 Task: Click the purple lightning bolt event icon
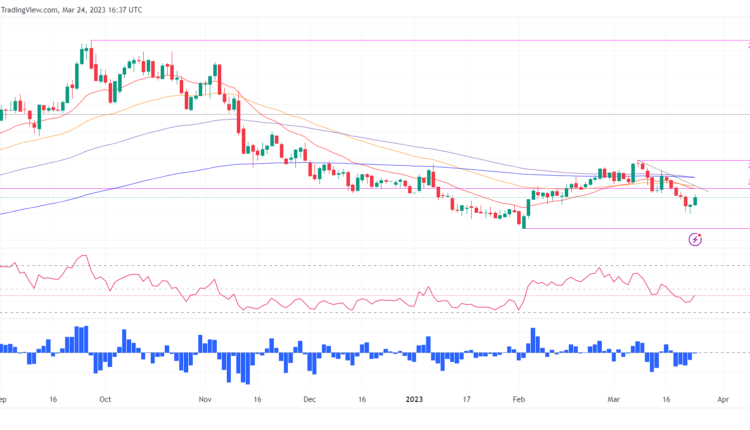[696, 239]
